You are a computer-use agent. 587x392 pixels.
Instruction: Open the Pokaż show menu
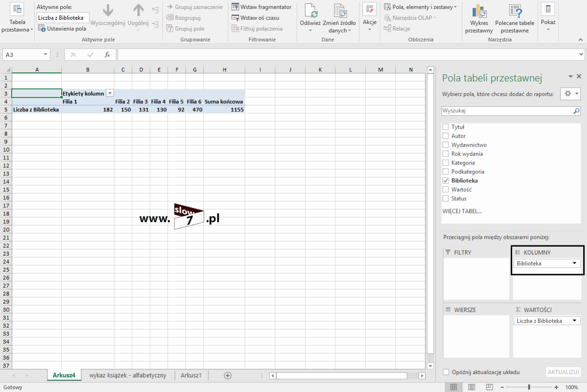pos(548,16)
